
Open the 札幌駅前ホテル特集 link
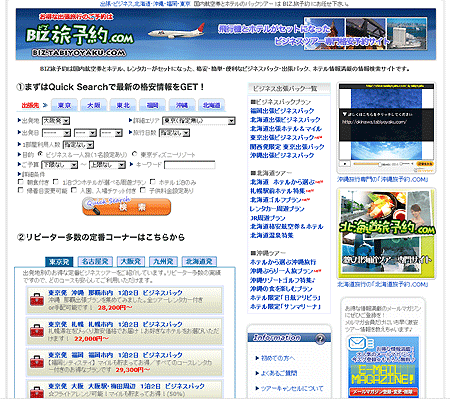[x=278, y=191]
